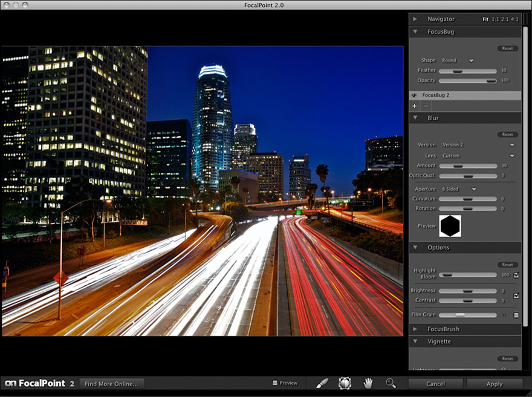Select the FocusBug 2 list row
This screenshot has width=532, height=397.
click(x=465, y=95)
